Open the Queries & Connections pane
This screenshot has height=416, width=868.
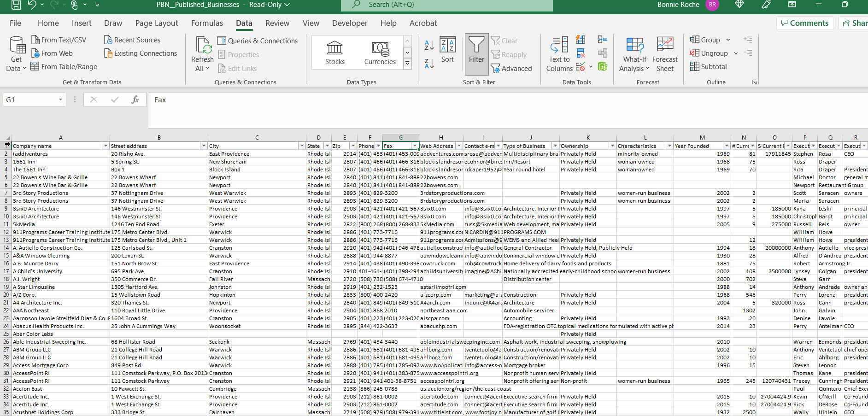pos(258,41)
